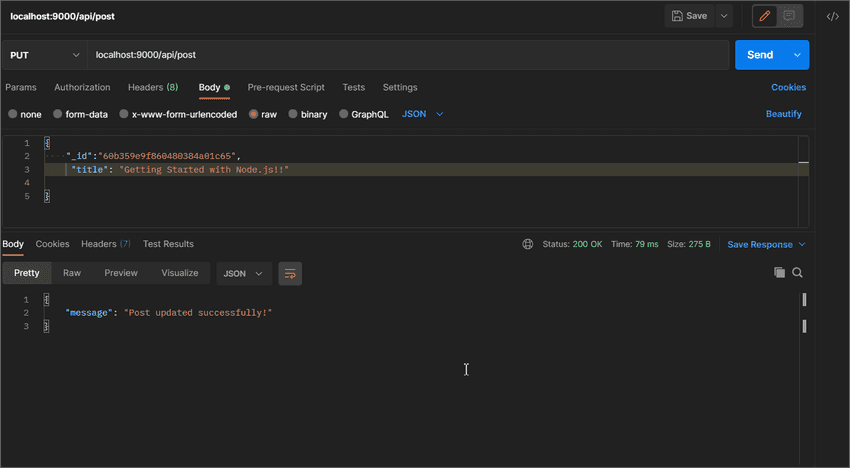Open the comments icon

(x=789, y=16)
